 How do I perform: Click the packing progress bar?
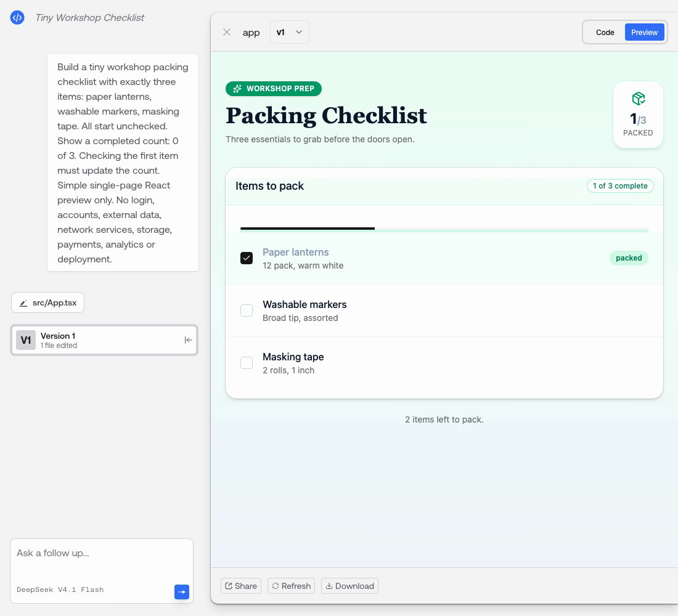click(x=444, y=229)
